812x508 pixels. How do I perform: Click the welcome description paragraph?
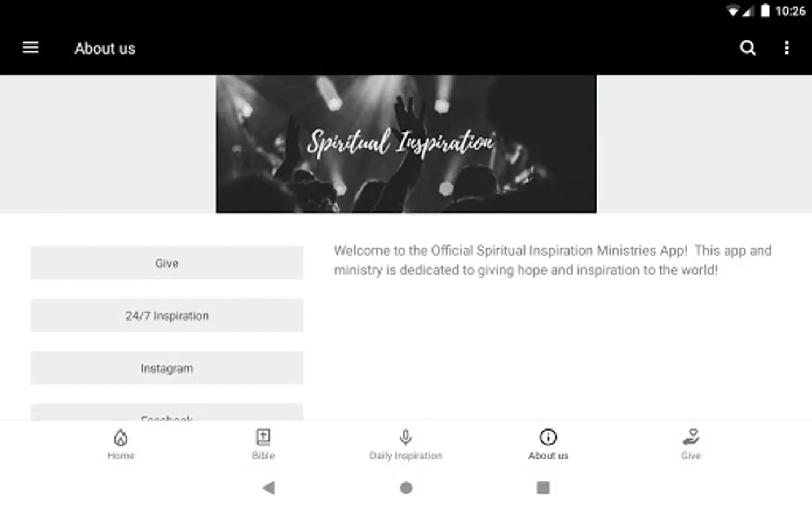click(553, 260)
